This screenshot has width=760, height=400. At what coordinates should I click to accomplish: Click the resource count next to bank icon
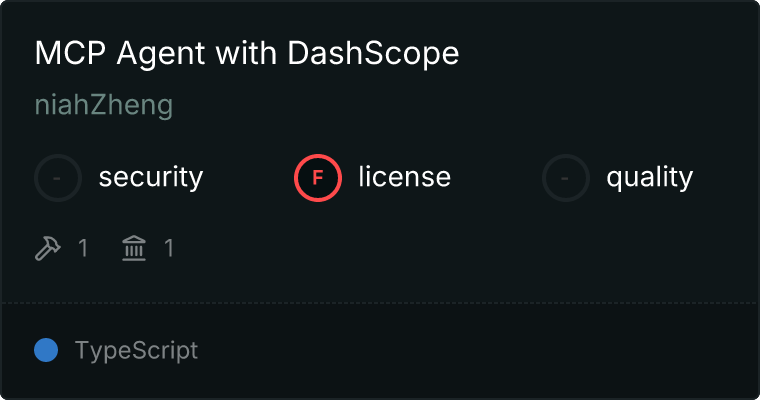(169, 247)
